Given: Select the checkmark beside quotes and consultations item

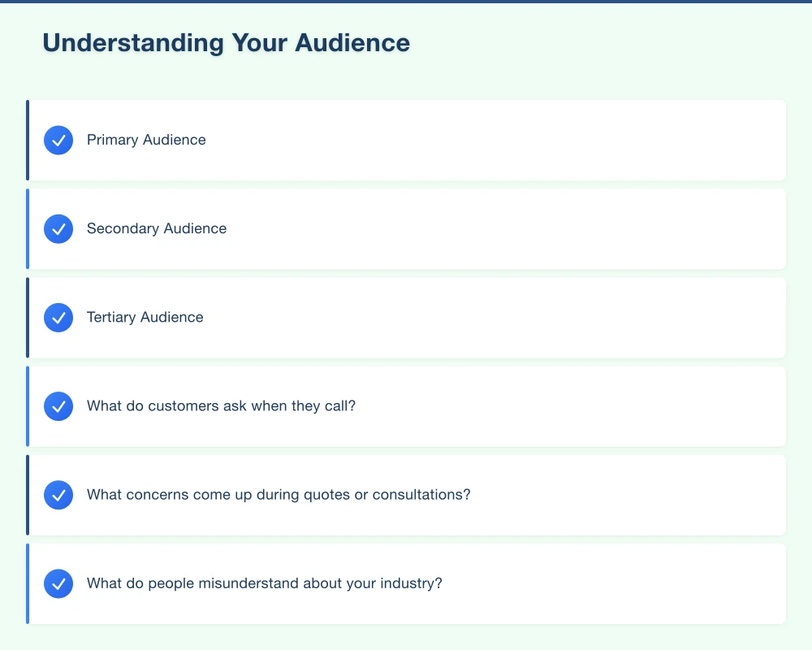Looking at the screenshot, I should 58,494.
